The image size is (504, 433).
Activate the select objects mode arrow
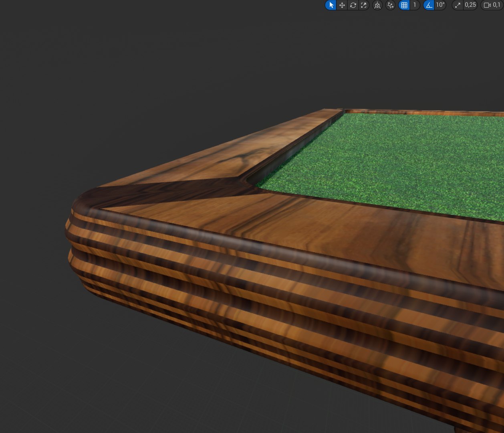[x=331, y=5]
